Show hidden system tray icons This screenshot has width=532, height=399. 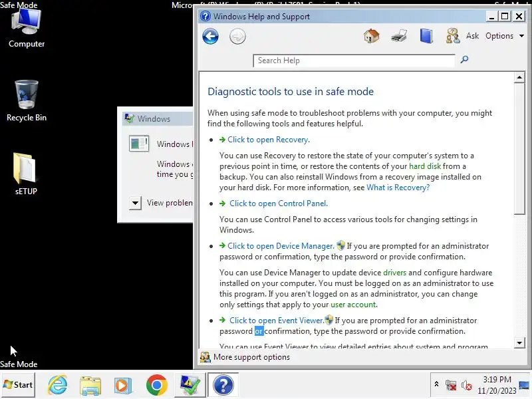[436, 384]
